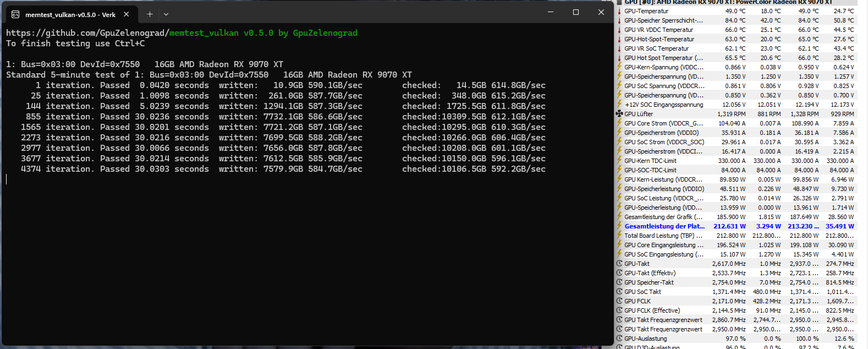Image resolution: width=868 pixels, height=349 pixels.
Task: Select the GPU Hot Spot Temperatur (... sensor row label
Action: tap(663, 58)
